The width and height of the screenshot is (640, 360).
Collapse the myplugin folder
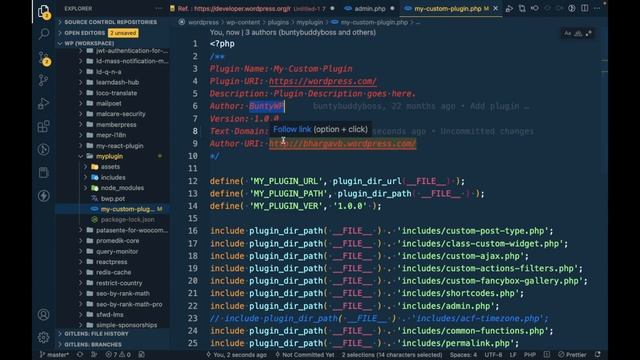[109, 156]
